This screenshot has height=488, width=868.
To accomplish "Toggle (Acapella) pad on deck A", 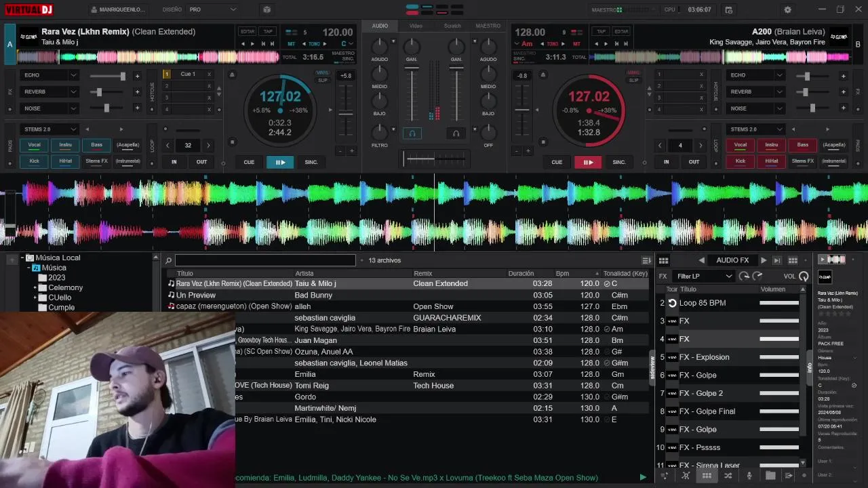I will [x=127, y=144].
